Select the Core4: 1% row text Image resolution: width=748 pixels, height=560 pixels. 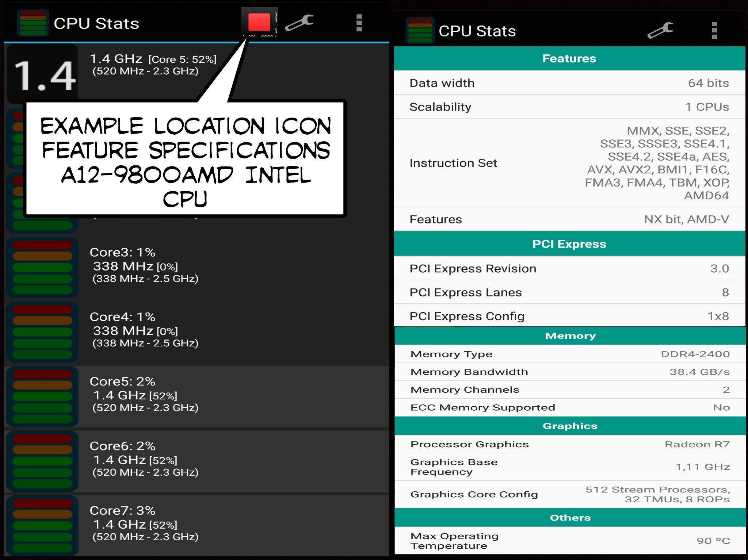click(122, 317)
